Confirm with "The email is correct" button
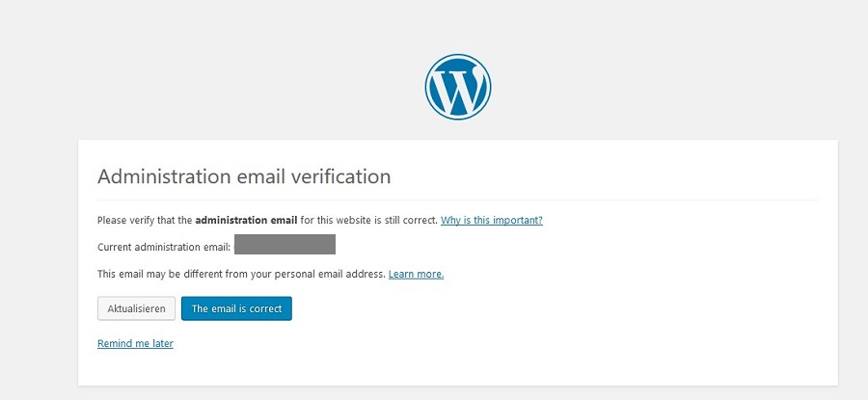The height and width of the screenshot is (400, 868). pos(236,308)
